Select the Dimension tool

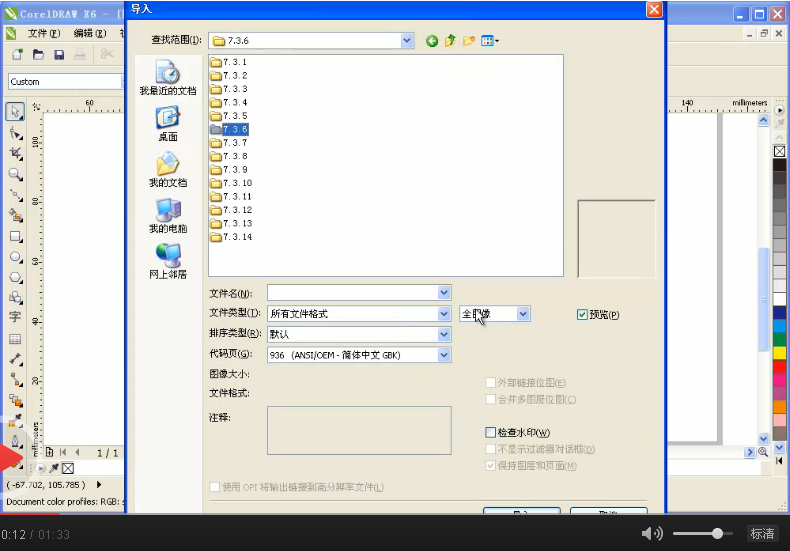pyautogui.click(x=15, y=359)
